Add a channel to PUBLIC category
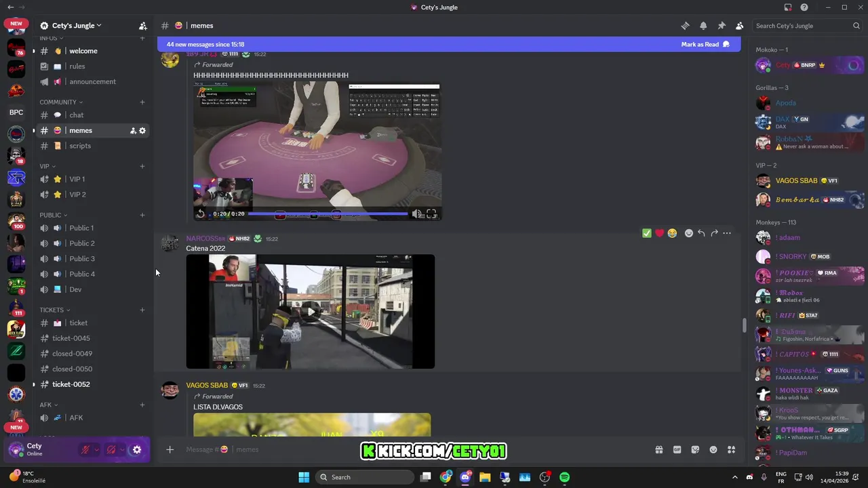868x488 pixels. 142,215
